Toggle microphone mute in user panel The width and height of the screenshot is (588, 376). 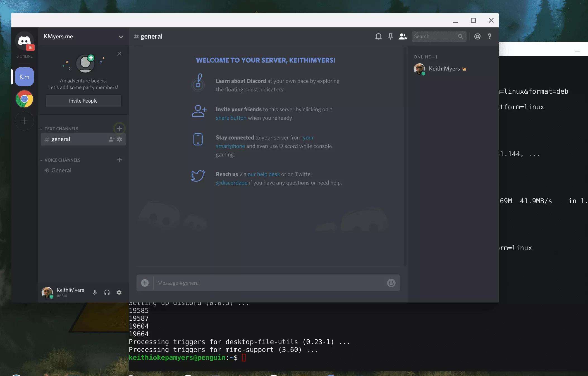(95, 292)
